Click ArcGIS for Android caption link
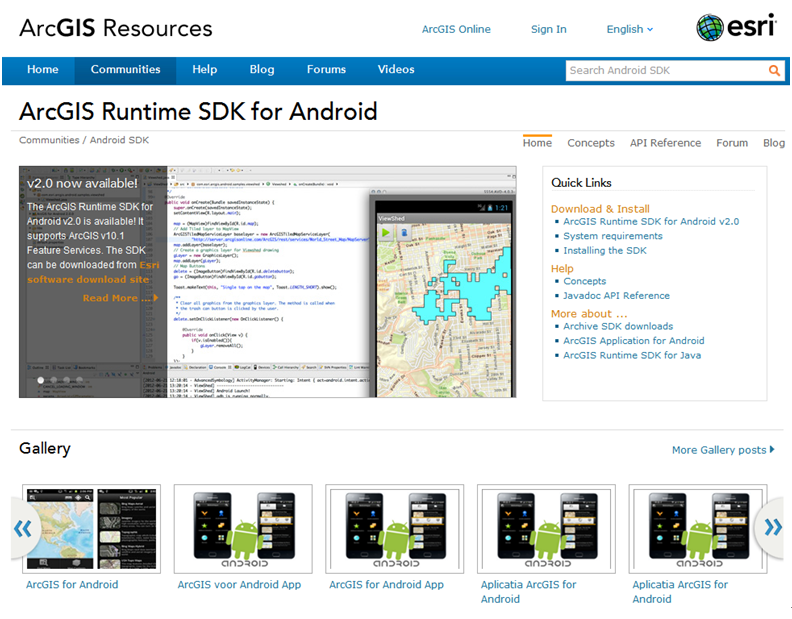 tap(72, 585)
